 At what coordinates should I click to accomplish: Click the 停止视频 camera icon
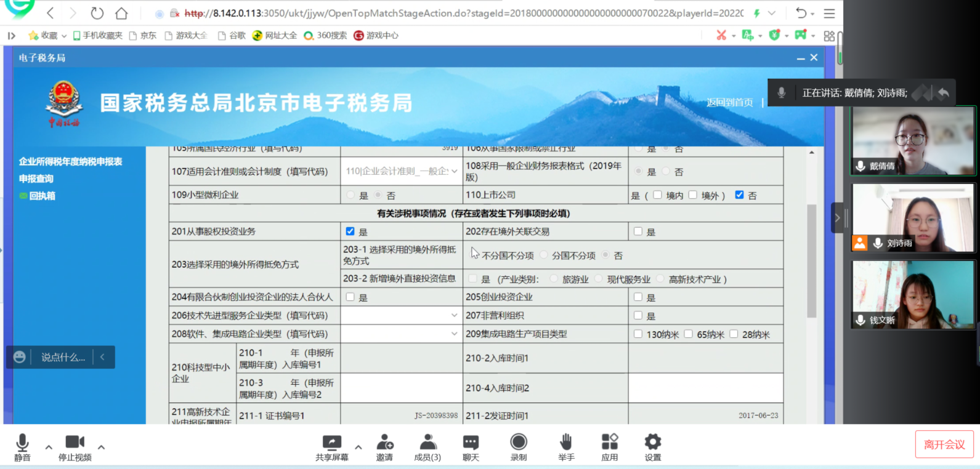[75, 443]
